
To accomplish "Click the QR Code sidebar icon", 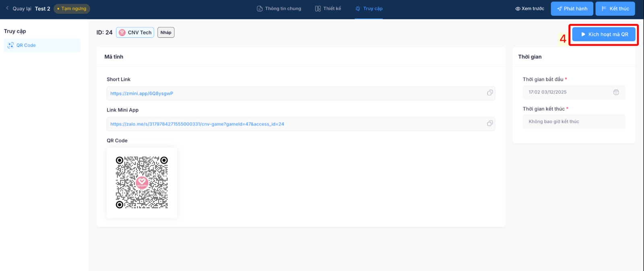I will tap(11, 45).
